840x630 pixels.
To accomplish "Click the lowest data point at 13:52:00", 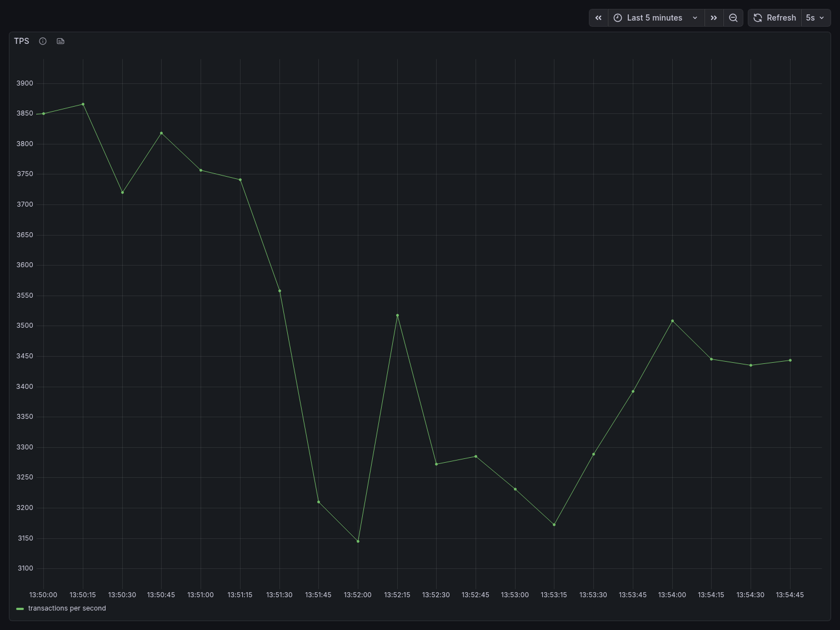I will [x=358, y=541].
